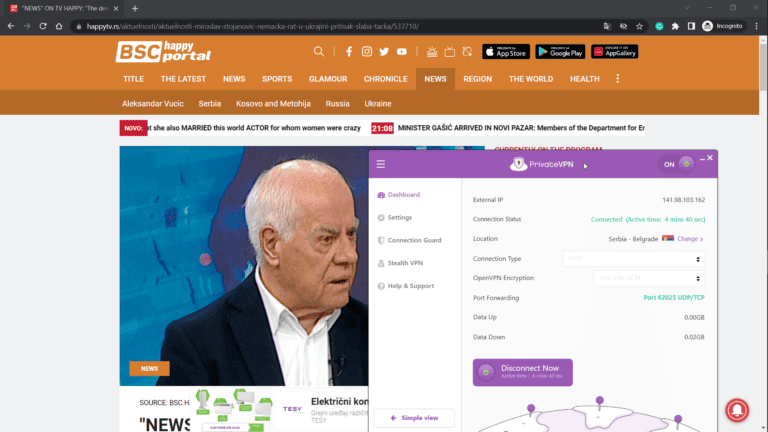The image size is (768, 432).
Task: Toggle the PrivateVPN ON switch
Action: 678,164
